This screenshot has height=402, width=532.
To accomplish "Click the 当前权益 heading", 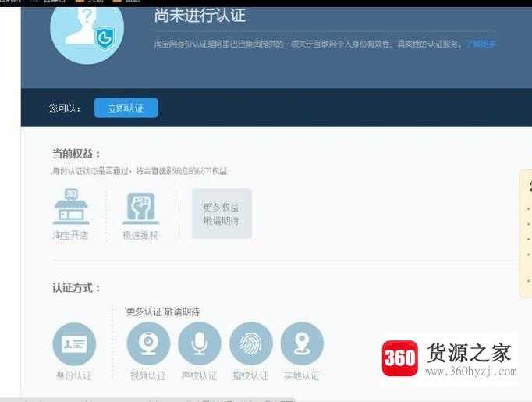I will (76, 154).
